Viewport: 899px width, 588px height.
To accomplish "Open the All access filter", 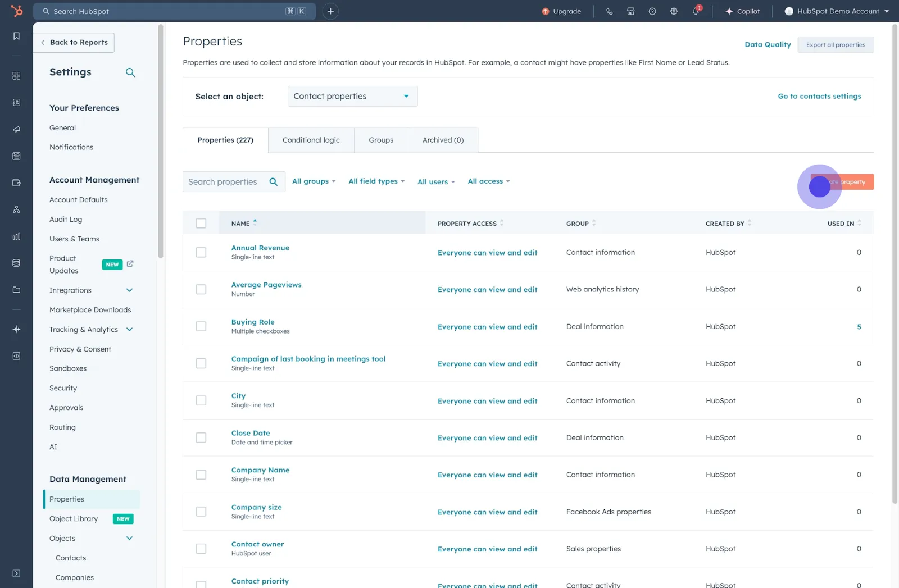I will [489, 181].
